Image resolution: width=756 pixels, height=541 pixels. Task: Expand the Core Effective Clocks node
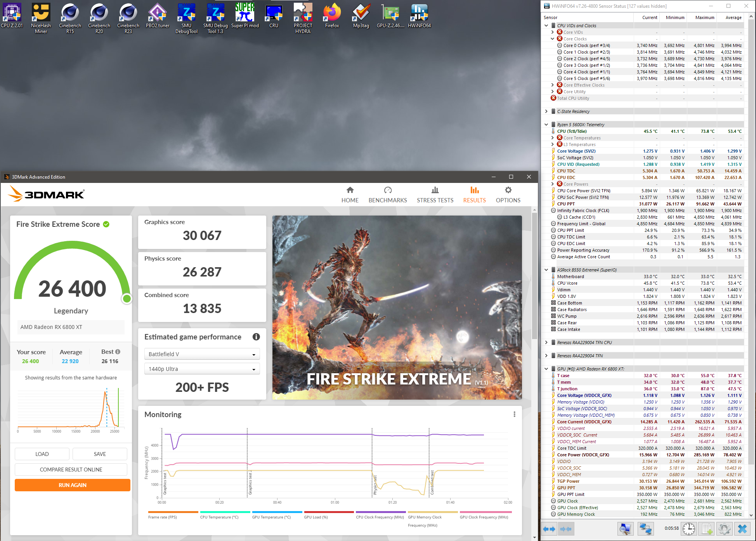[x=553, y=85]
